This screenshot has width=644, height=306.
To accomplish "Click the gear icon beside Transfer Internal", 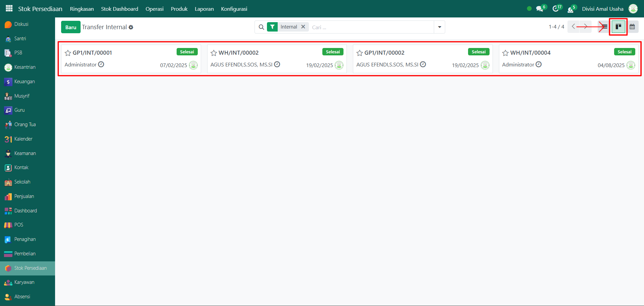I will click(x=131, y=27).
